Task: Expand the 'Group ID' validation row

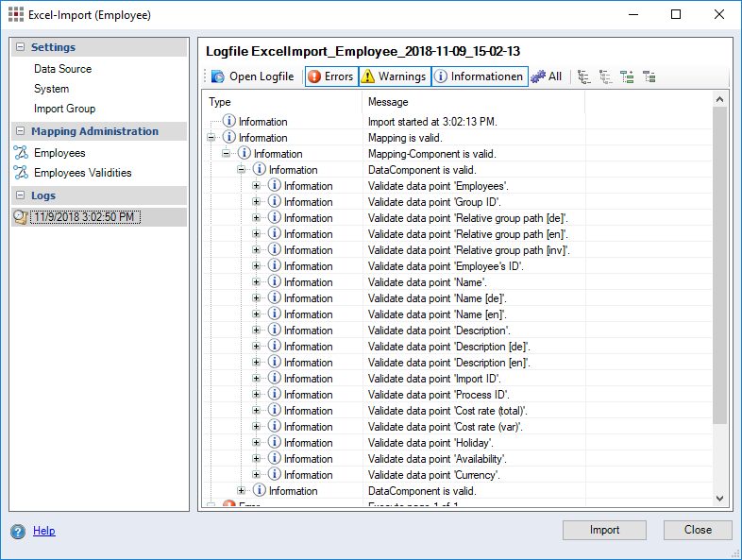Action: tap(257, 202)
